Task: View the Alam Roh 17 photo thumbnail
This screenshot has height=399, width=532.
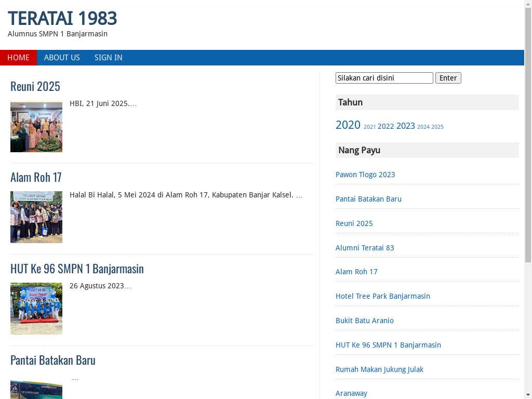Action: (36, 217)
